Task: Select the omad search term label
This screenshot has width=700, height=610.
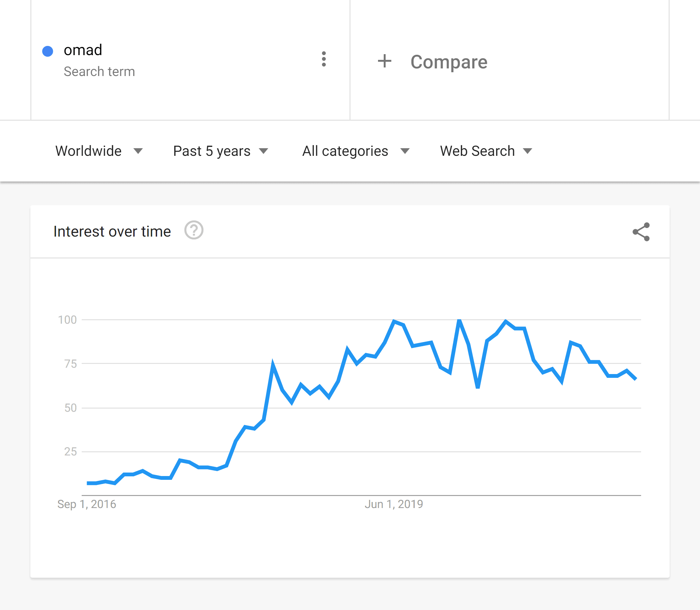Action: point(83,50)
